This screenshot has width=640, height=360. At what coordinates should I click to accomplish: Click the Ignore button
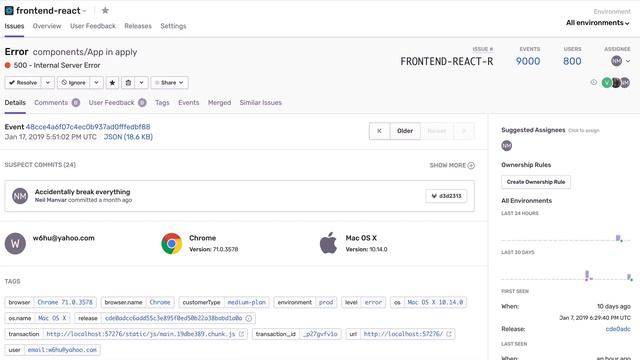pyautogui.click(x=73, y=82)
